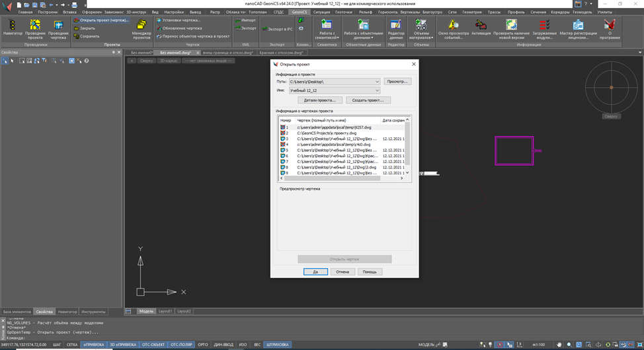Select drawing row 8 ending 3.dwg
The height and width of the screenshot is (350, 644).
(x=342, y=168)
